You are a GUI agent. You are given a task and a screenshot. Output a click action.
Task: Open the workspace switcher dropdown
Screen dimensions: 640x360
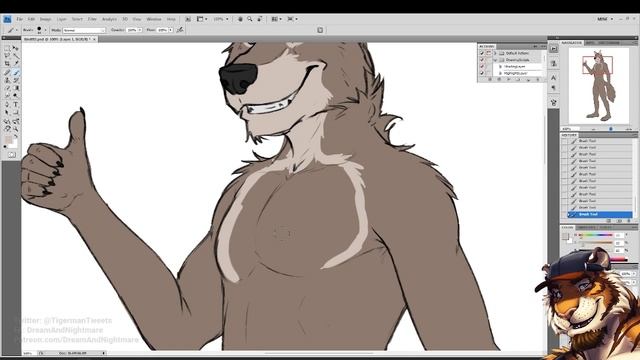(605, 19)
